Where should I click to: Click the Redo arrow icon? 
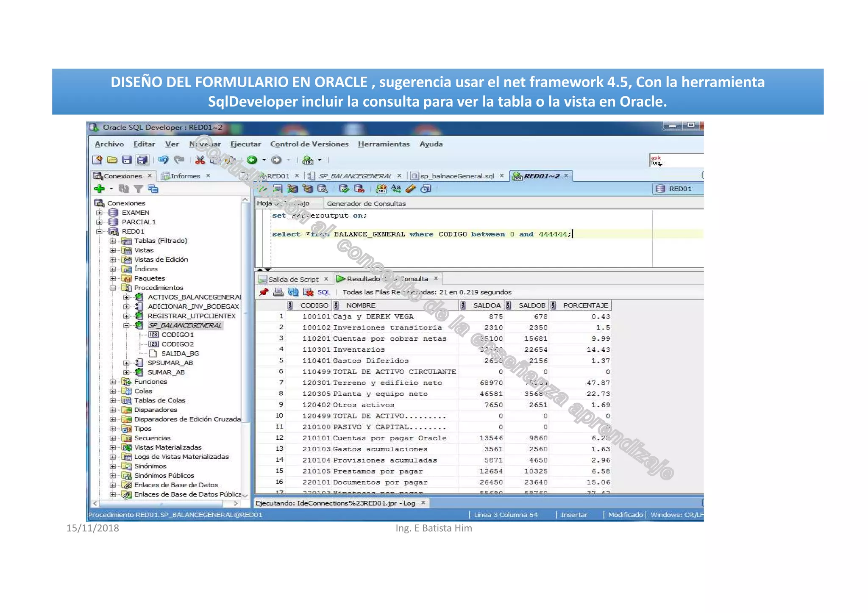pyautogui.click(x=179, y=160)
